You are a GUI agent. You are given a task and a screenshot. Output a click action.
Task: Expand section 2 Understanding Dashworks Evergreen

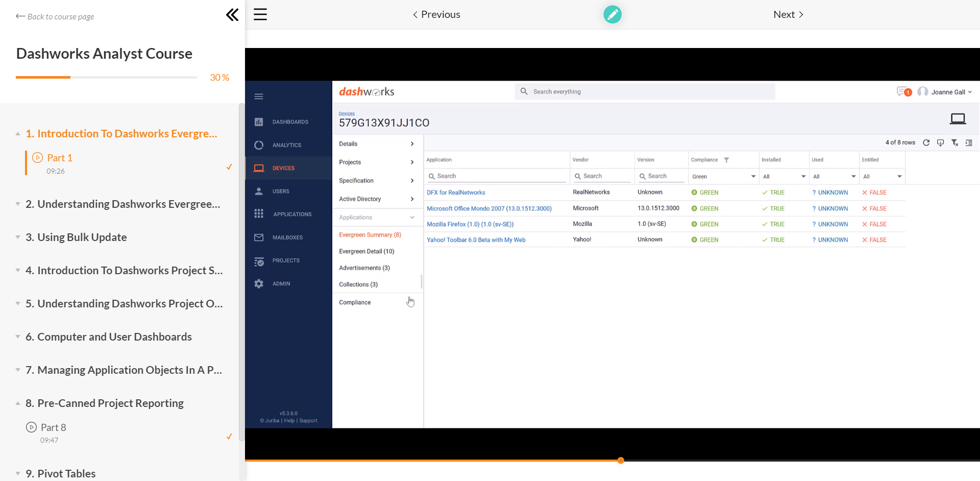[122, 204]
